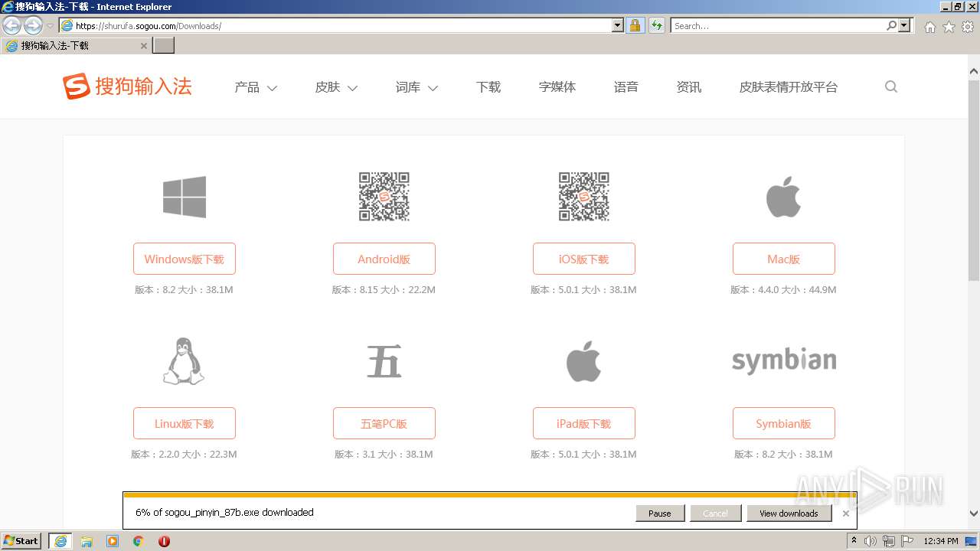This screenshot has height=551, width=980.
Task: Open a new blank tab
Action: [164, 46]
